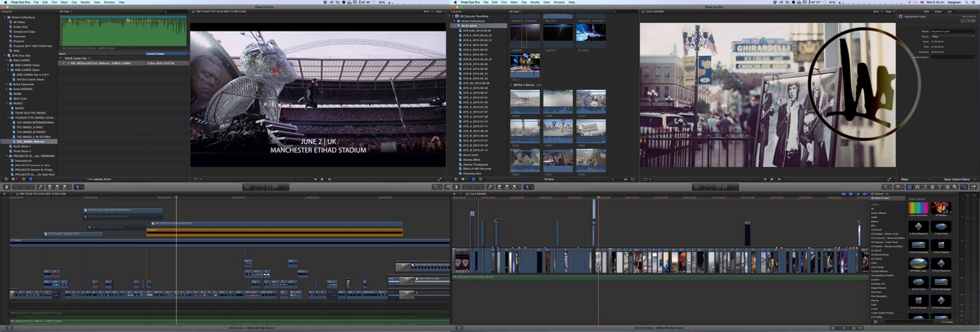
Task: Open gear action menu in left library
Action: 14,179
